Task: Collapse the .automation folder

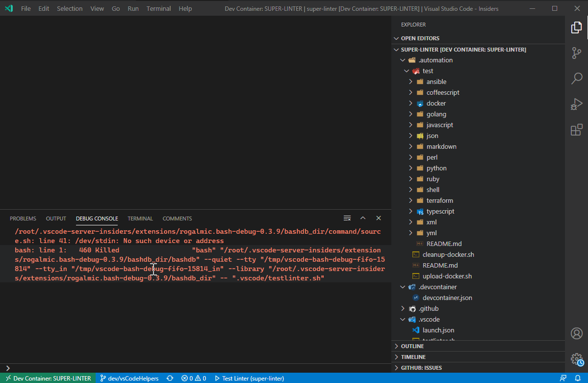Action: 478,60
